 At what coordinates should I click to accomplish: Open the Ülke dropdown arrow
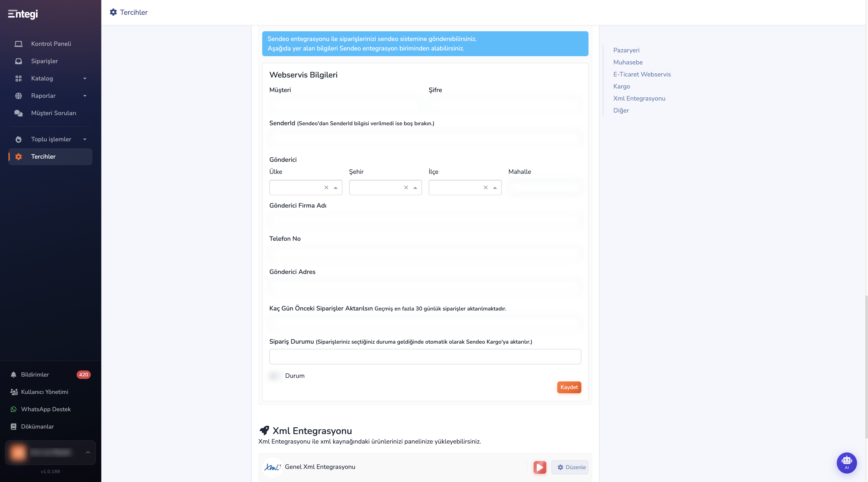coord(336,187)
